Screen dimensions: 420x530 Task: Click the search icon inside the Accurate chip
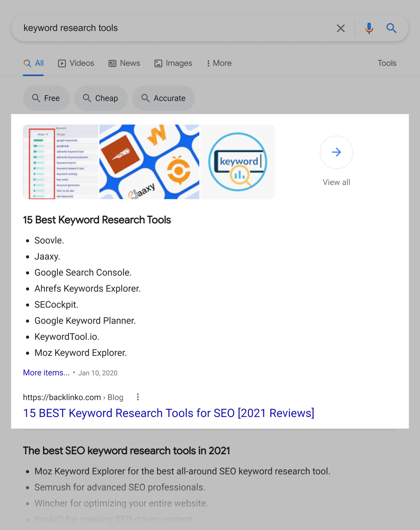[x=146, y=98]
